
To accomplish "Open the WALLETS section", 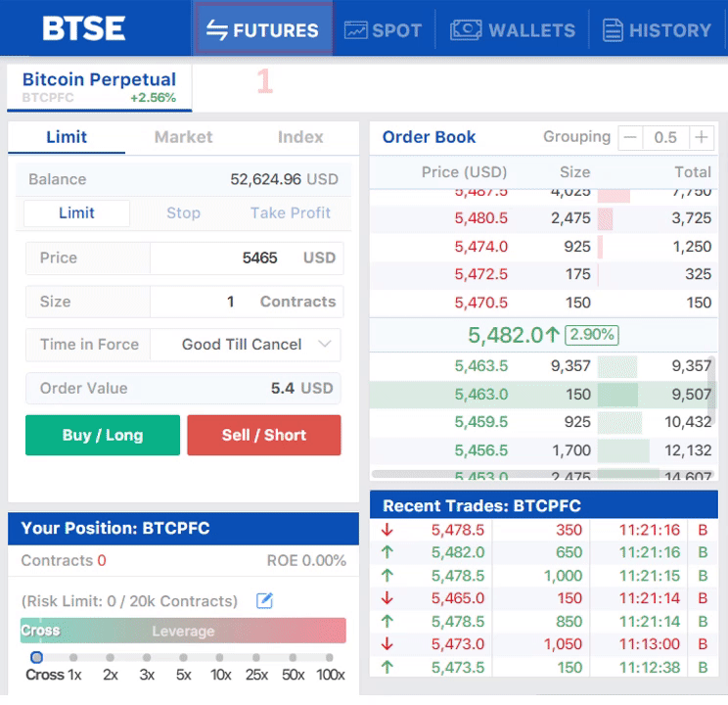I will coord(513,30).
